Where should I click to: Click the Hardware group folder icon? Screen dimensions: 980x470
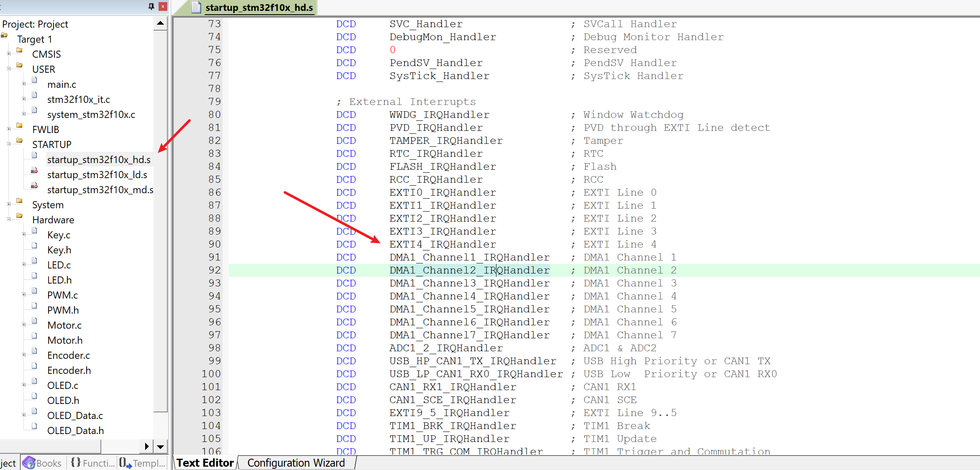19,216
